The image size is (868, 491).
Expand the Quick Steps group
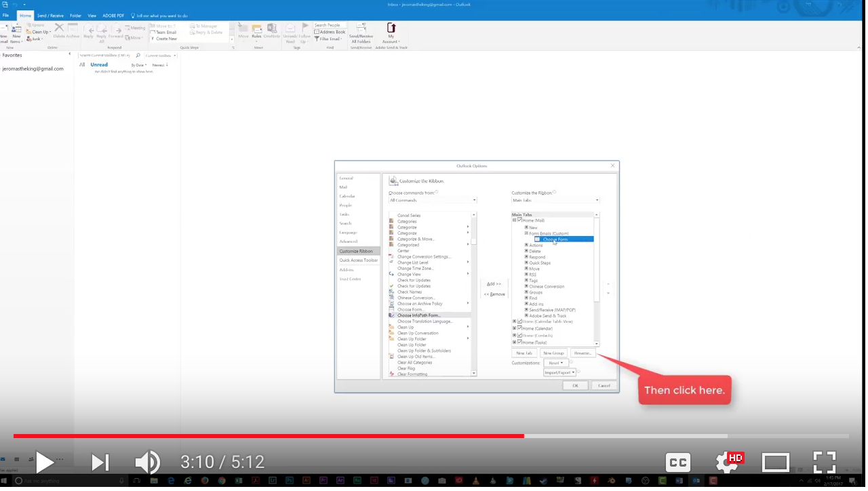click(526, 262)
